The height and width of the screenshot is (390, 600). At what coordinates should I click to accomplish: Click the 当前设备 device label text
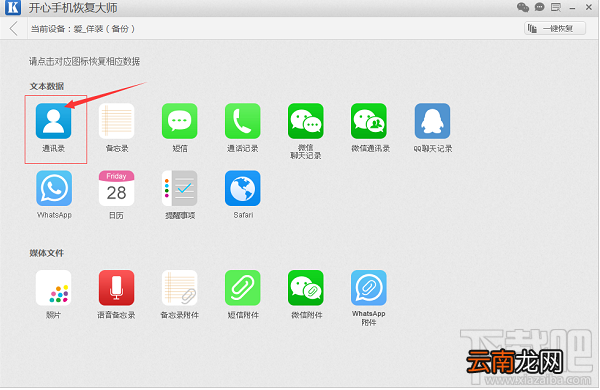83,29
